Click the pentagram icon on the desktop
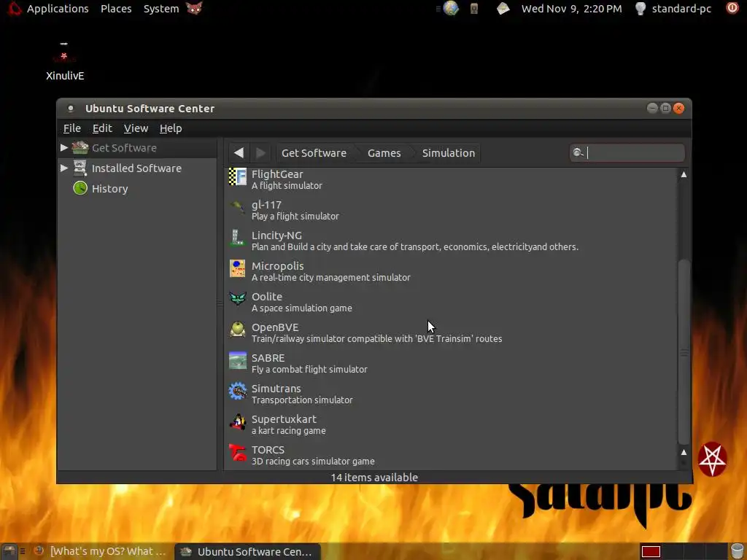Viewport: 747px width, 560px height. tap(712, 459)
